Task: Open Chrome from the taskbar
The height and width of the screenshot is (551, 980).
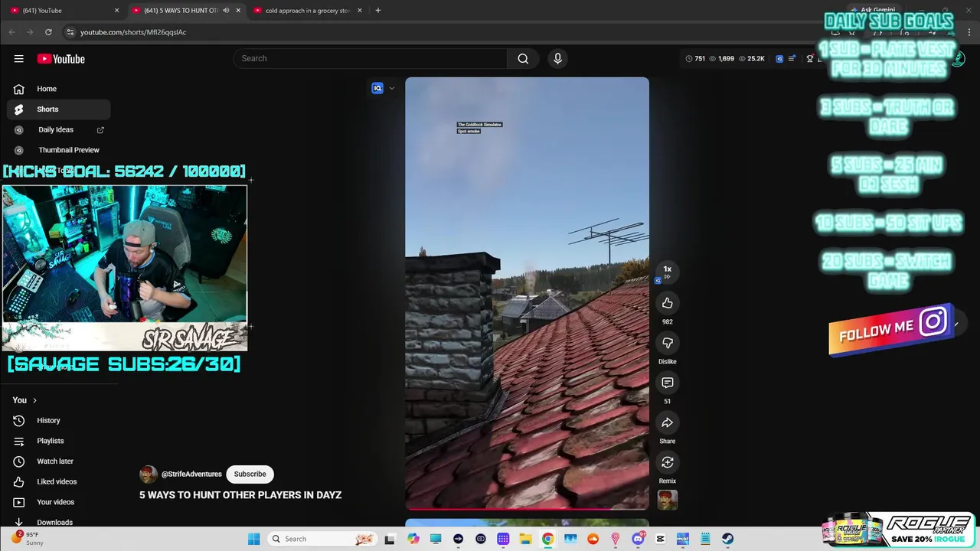Action: (x=547, y=539)
